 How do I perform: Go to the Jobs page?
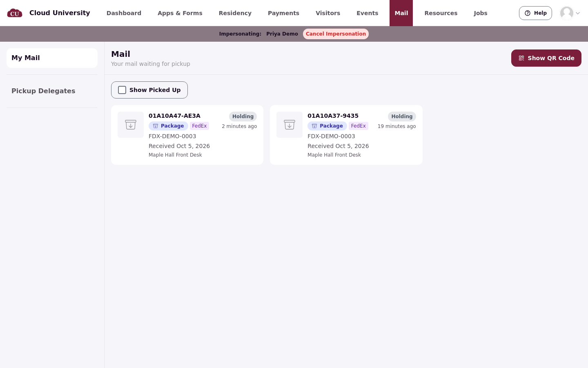click(x=481, y=13)
